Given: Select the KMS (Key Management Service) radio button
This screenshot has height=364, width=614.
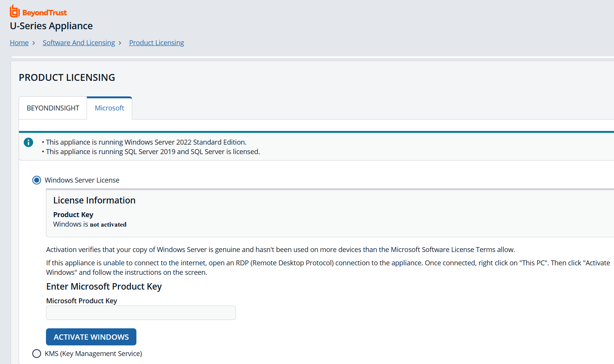Looking at the screenshot, I should pyautogui.click(x=36, y=354).
